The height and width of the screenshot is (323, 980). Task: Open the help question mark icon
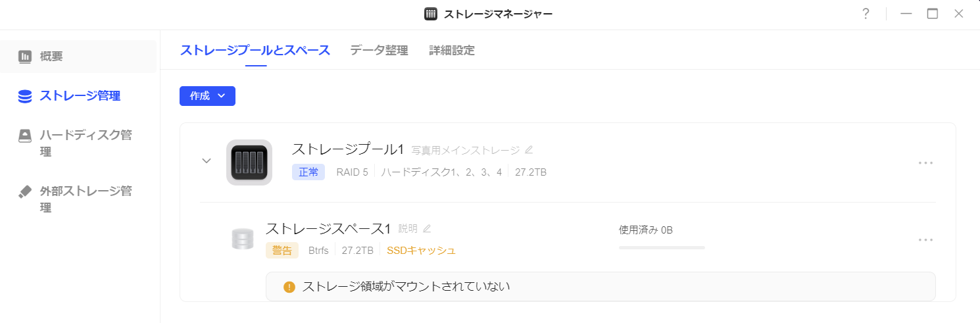[x=866, y=14]
